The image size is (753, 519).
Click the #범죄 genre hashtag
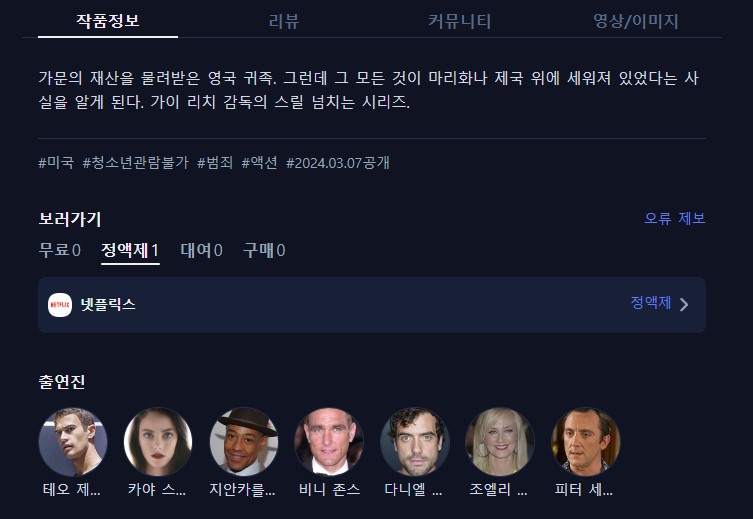click(215, 163)
